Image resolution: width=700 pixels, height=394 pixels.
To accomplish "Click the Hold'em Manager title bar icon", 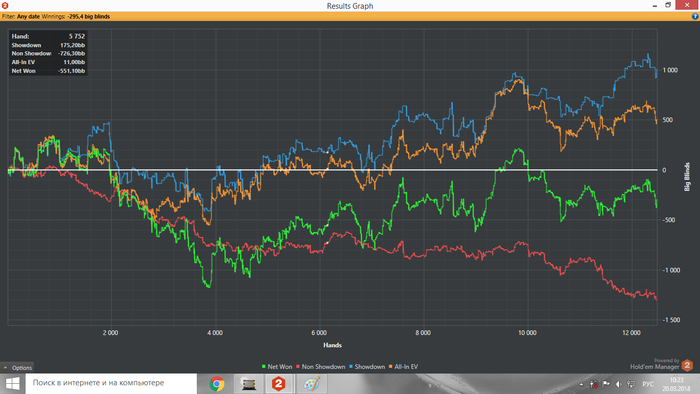I will tap(5, 5).
